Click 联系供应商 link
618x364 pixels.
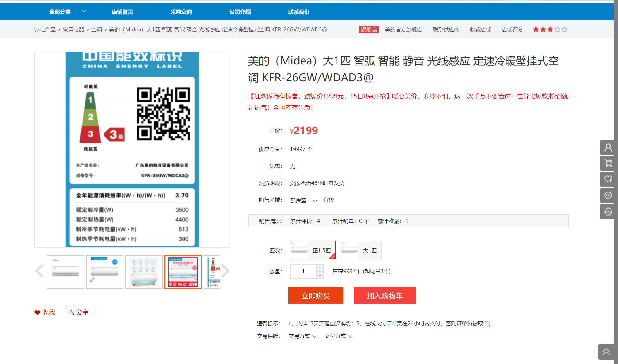[x=446, y=29]
